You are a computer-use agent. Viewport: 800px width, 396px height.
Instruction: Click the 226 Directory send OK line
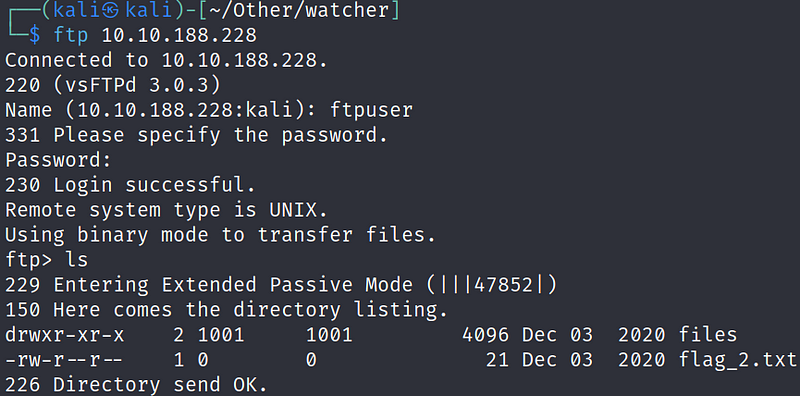pos(136,385)
